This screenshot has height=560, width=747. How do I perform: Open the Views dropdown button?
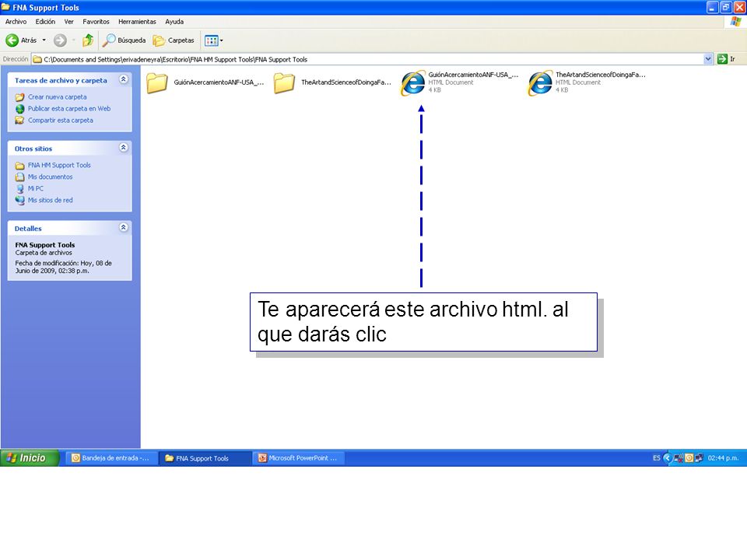pos(213,40)
